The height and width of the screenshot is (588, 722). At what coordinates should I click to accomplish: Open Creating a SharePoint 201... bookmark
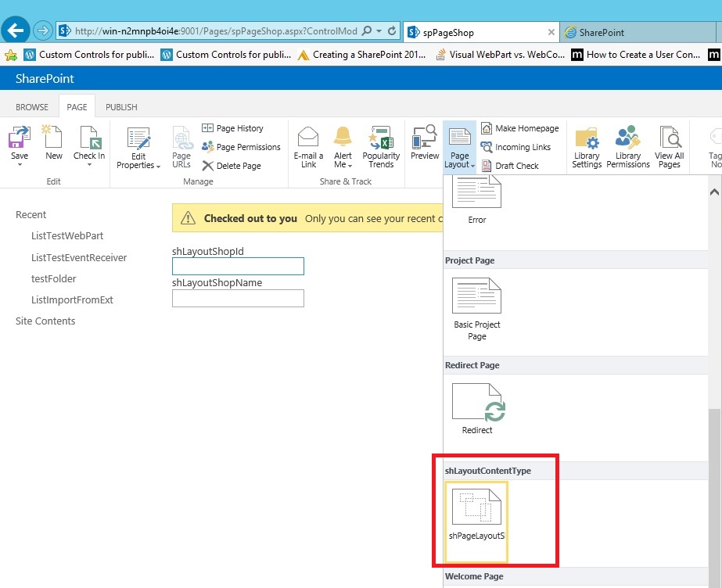tap(361, 55)
